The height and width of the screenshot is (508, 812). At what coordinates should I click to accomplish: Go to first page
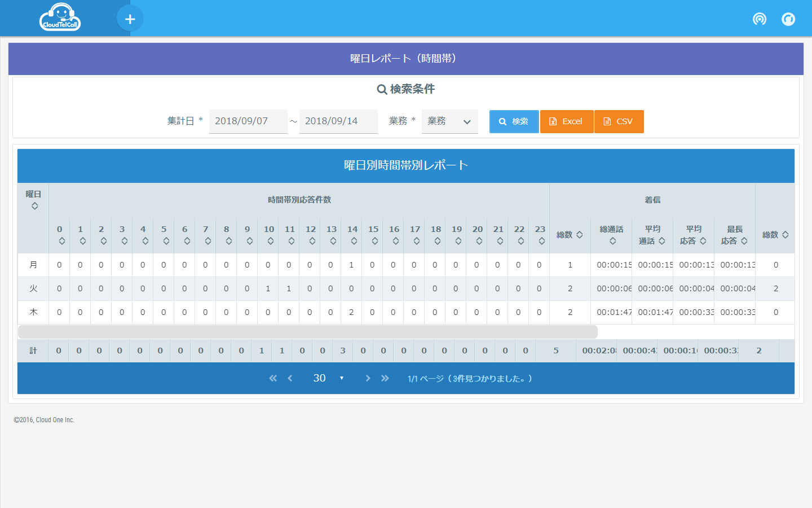[273, 378]
